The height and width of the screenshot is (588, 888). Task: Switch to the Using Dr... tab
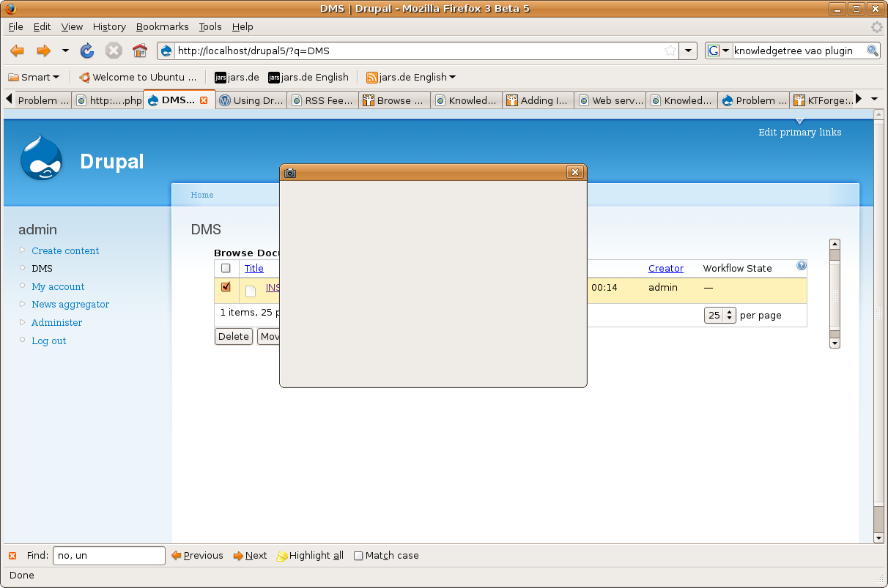pos(251,100)
